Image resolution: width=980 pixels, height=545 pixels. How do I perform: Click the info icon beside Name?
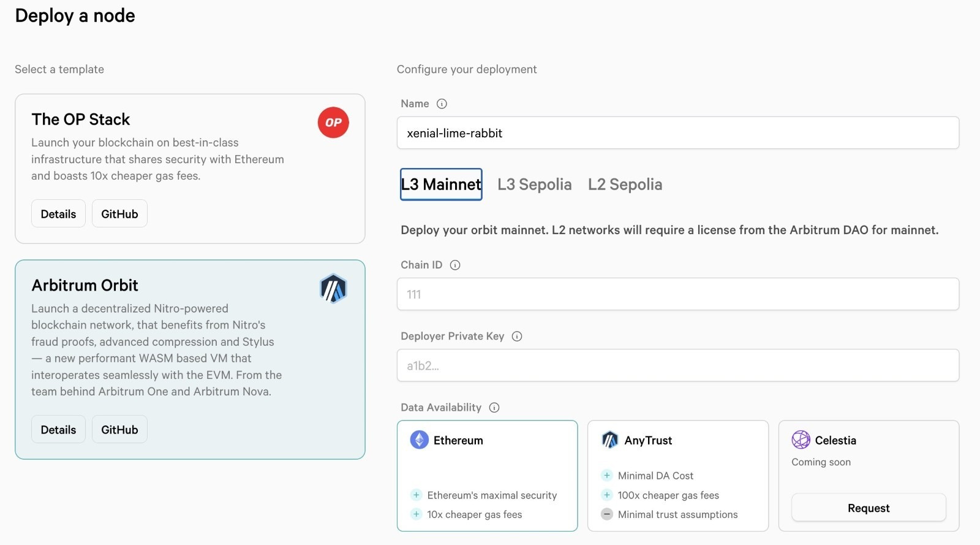[x=442, y=104]
